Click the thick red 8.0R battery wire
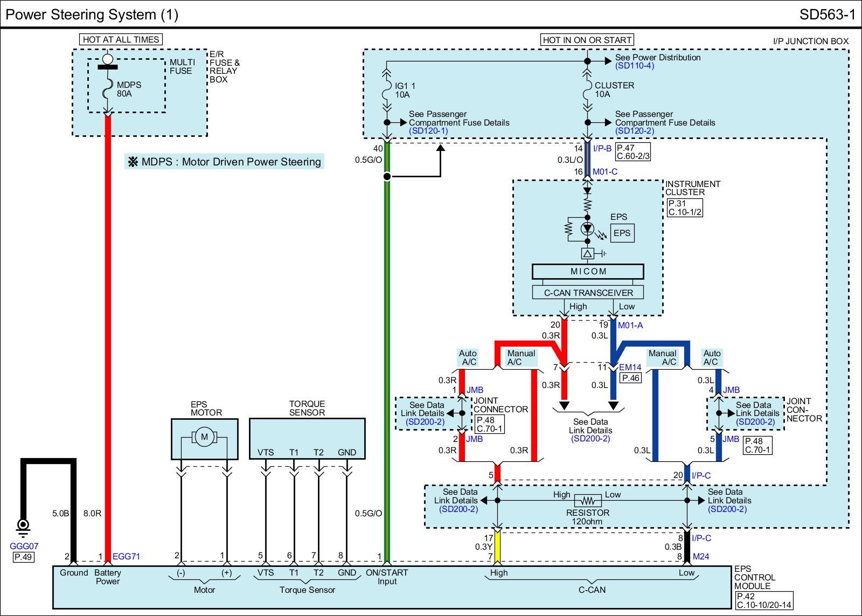This screenshot has height=616, width=862. [108, 323]
